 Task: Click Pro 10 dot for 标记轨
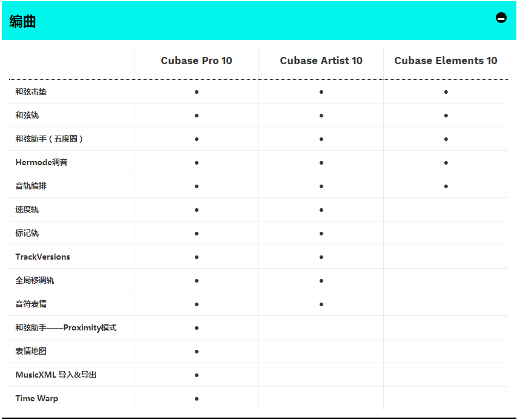coord(197,234)
